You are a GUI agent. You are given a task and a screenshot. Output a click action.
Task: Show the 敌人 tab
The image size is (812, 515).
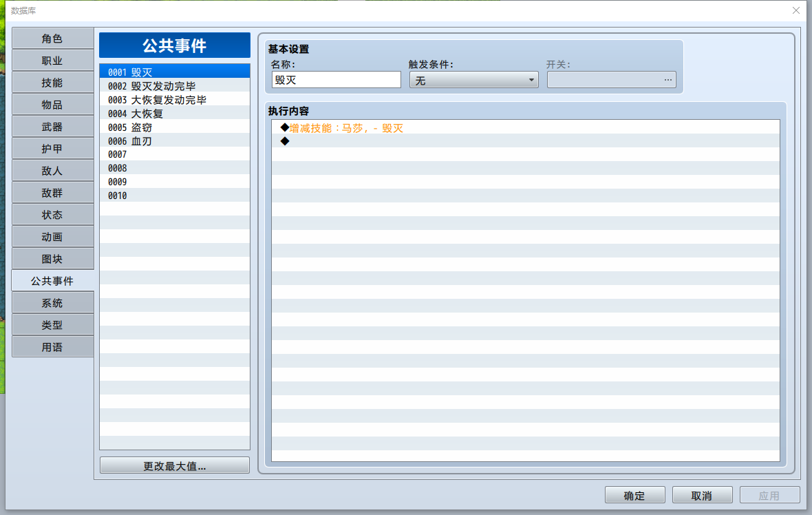click(x=52, y=171)
